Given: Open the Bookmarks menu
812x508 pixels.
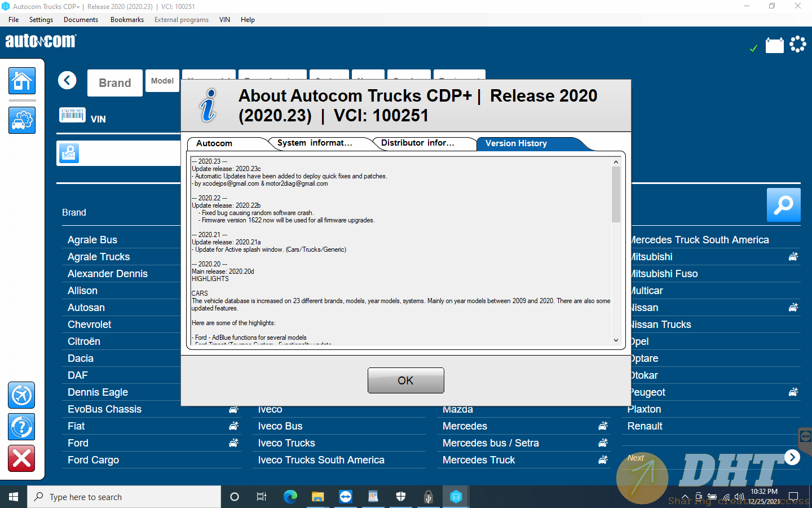Looking at the screenshot, I should tap(127, 20).
